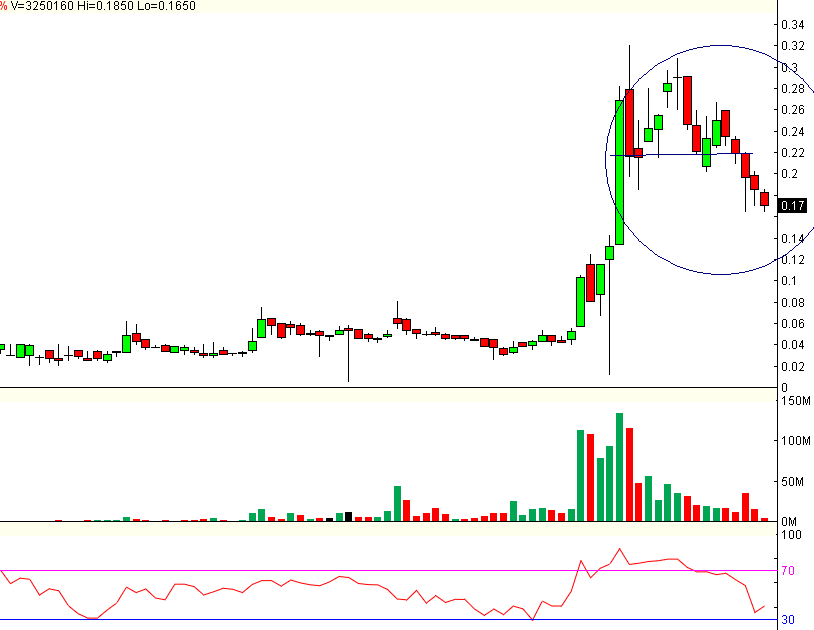This screenshot has width=814, height=630.
Task: Select the last red candlestick near 0.17
Action: (x=764, y=199)
